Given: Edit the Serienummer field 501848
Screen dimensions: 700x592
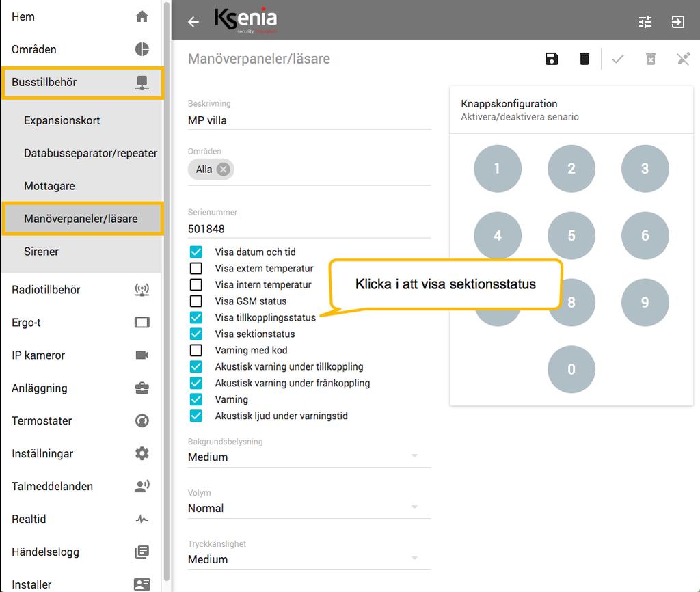Looking at the screenshot, I should tap(309, 229).
